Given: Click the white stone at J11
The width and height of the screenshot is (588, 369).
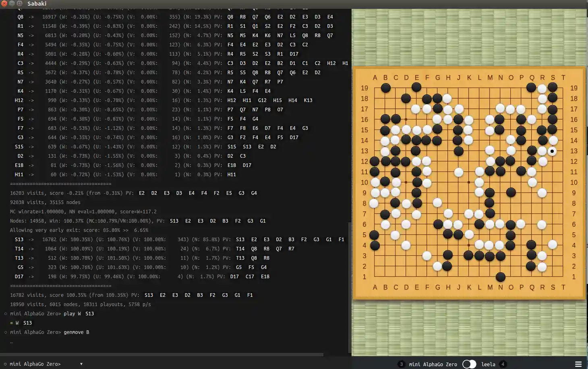Looking at the screenshot, I should 458,172.
